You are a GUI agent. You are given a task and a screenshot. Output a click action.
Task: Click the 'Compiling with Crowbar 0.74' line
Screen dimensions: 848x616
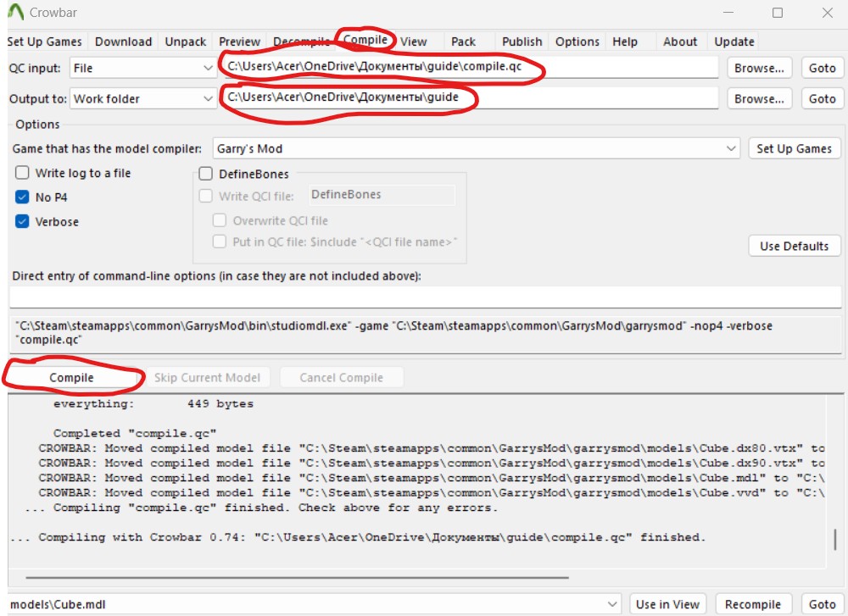point(359,538)
